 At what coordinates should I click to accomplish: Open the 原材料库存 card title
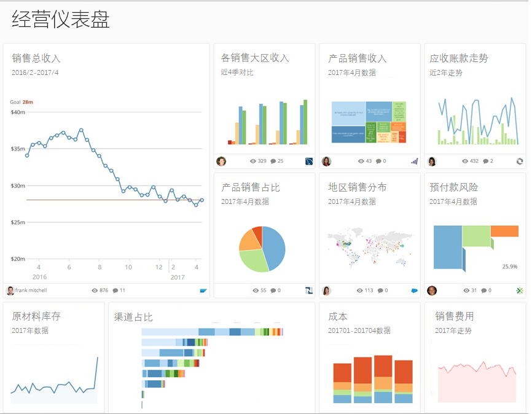point(36,316)
